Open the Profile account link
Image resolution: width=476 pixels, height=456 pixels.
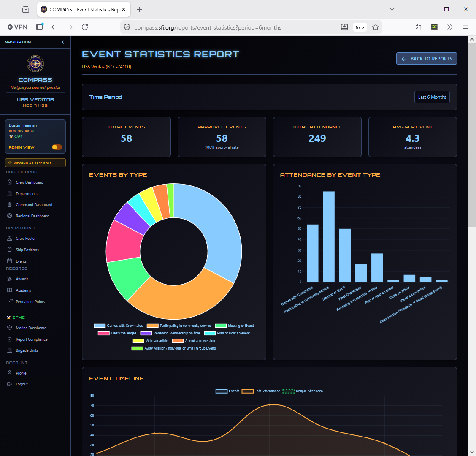tap(21, 373)
